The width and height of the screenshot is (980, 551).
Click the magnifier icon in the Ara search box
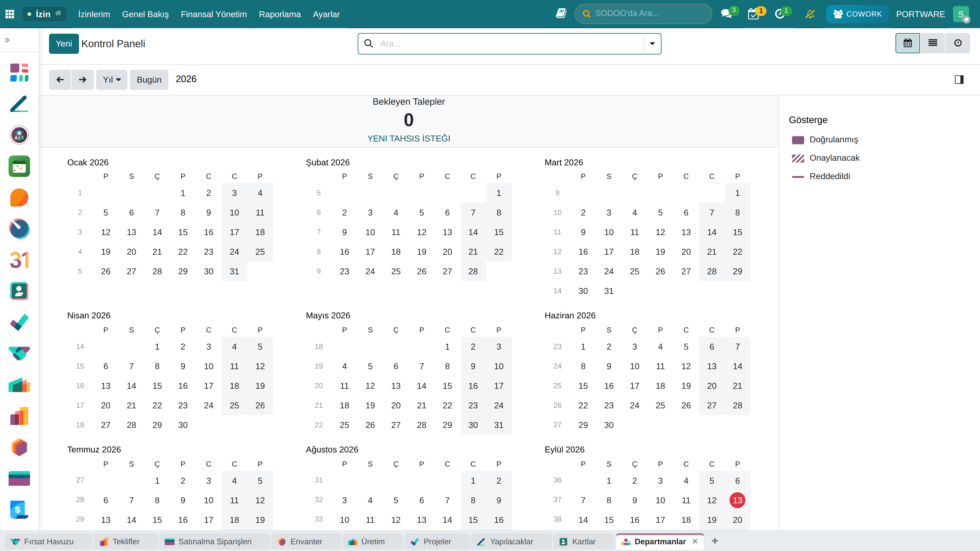[369, 43]
